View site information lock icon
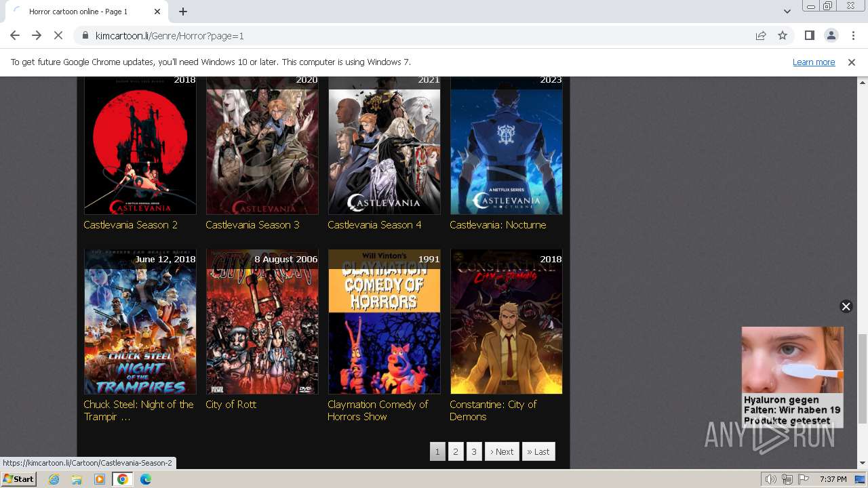 coord(85,35)
